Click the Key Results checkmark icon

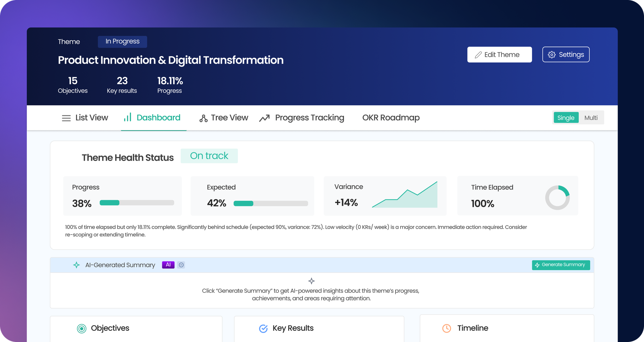263,328
